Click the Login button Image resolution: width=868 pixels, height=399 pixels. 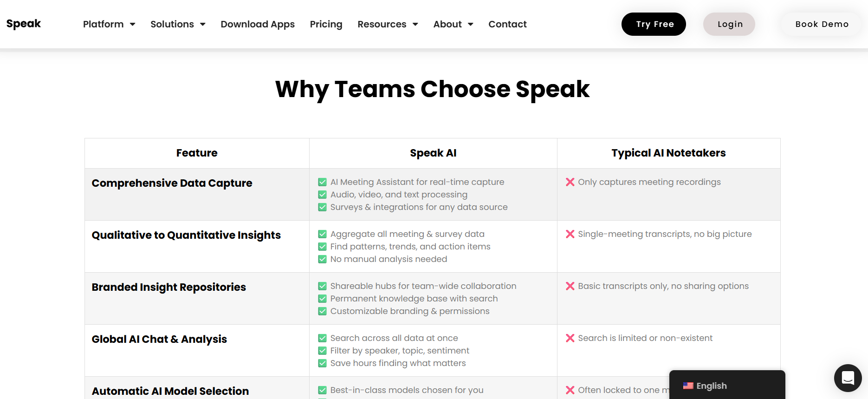pos(729,24)
